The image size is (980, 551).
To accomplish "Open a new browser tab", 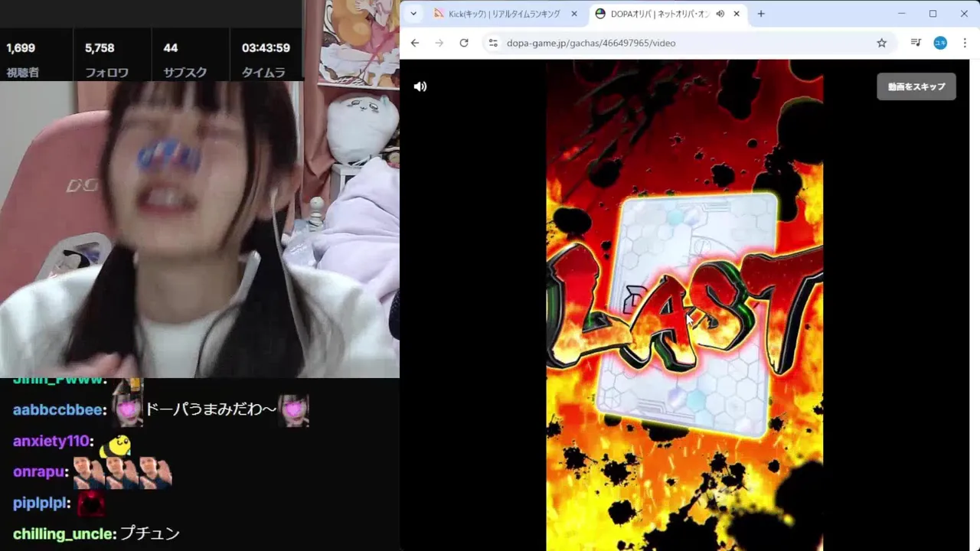I will point(761,14).
